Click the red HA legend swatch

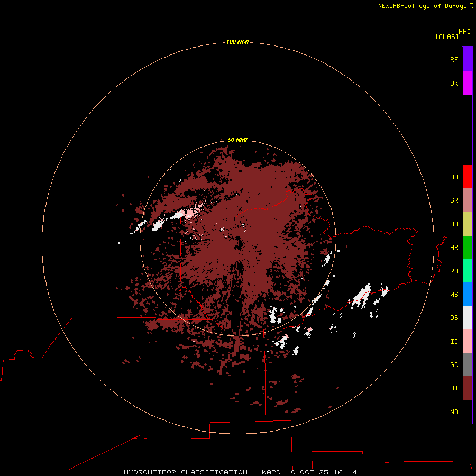pyautogui.click(x=467, y=177)
